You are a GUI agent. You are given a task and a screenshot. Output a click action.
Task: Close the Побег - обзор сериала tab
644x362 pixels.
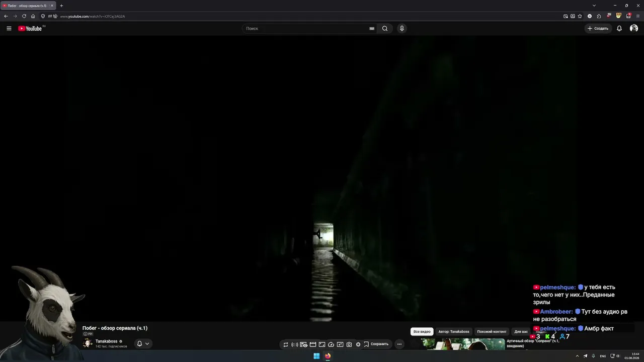point(52,6)
